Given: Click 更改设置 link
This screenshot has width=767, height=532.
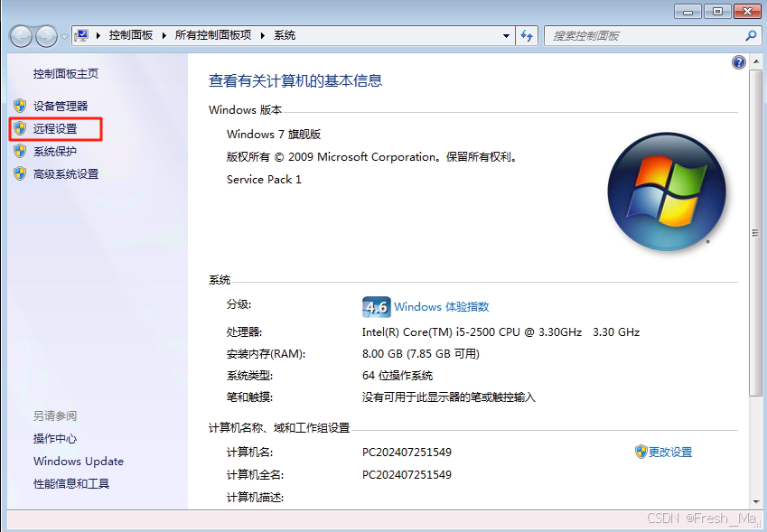Looking at the screenshot, I should 670,452.
